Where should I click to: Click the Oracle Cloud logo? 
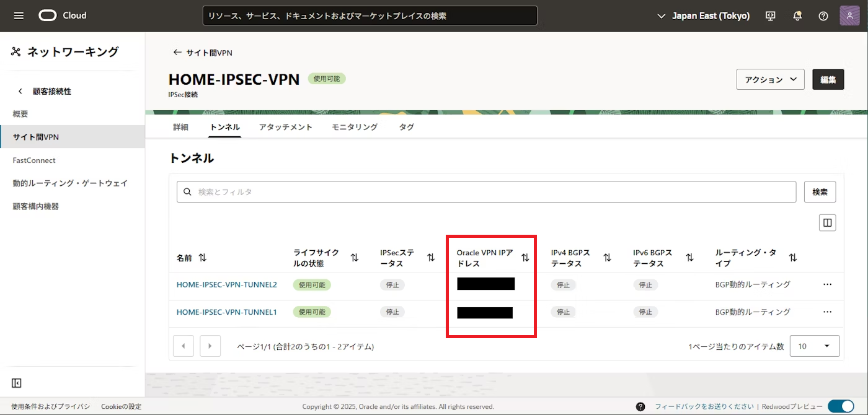click(63, 15)
